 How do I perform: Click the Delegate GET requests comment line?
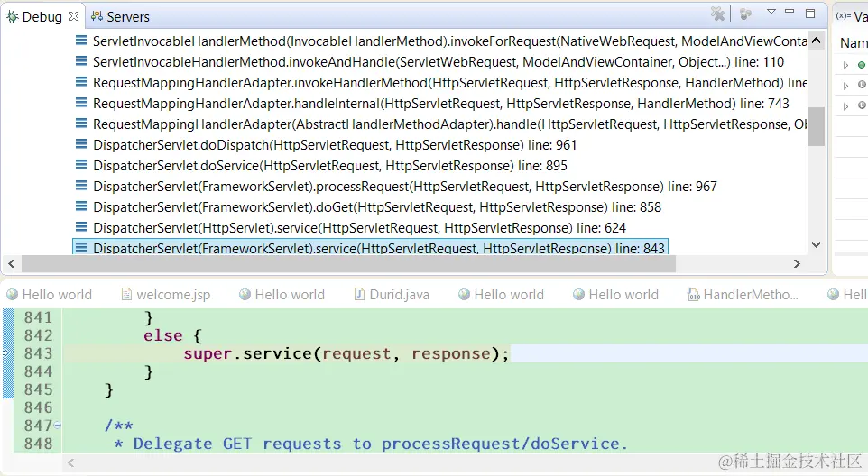371,444
